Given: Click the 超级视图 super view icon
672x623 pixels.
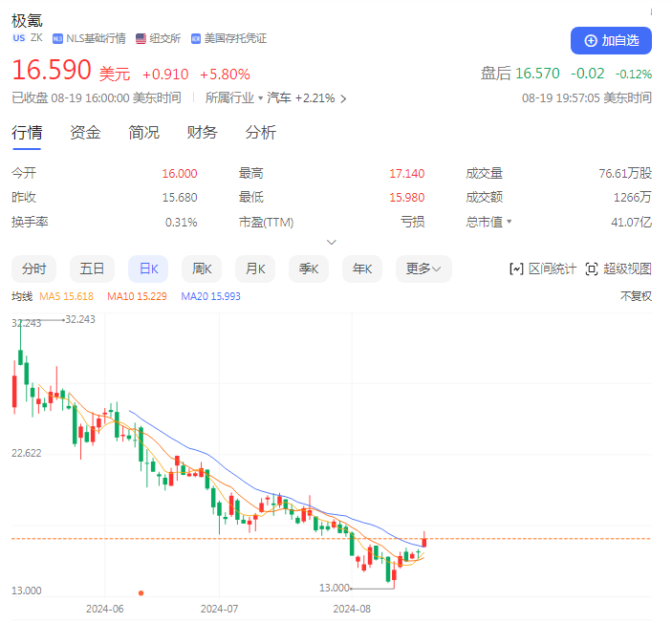Looking at the screenshot, I should coord(592,269).
